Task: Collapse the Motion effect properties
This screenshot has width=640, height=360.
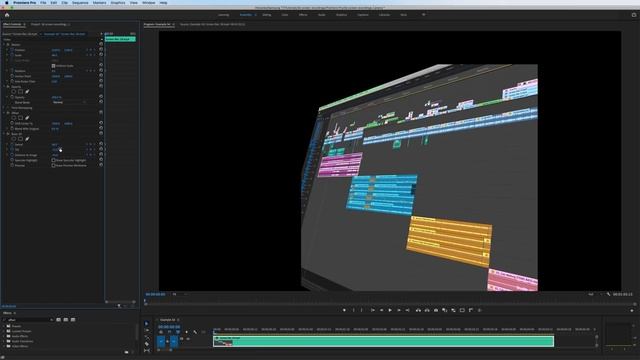Action: [x=4, y=44]
